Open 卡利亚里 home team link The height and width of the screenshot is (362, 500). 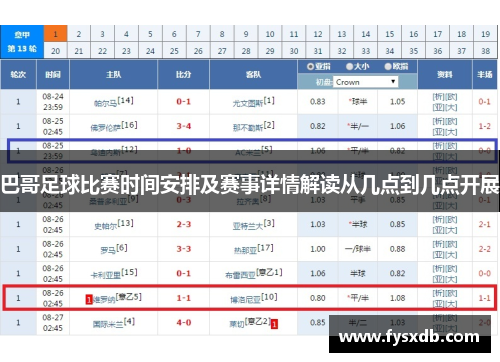(x=105, y=275)
